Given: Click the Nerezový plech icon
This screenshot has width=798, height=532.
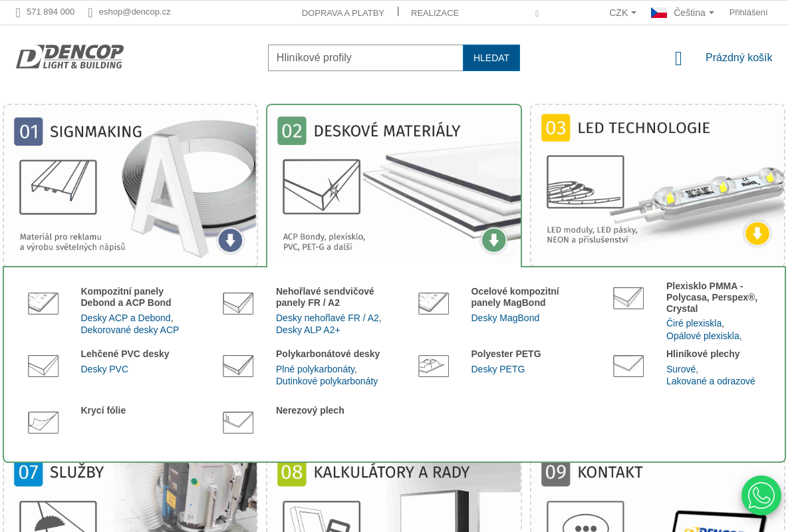Looking at the screenshot, I should [x=238, y=422].
